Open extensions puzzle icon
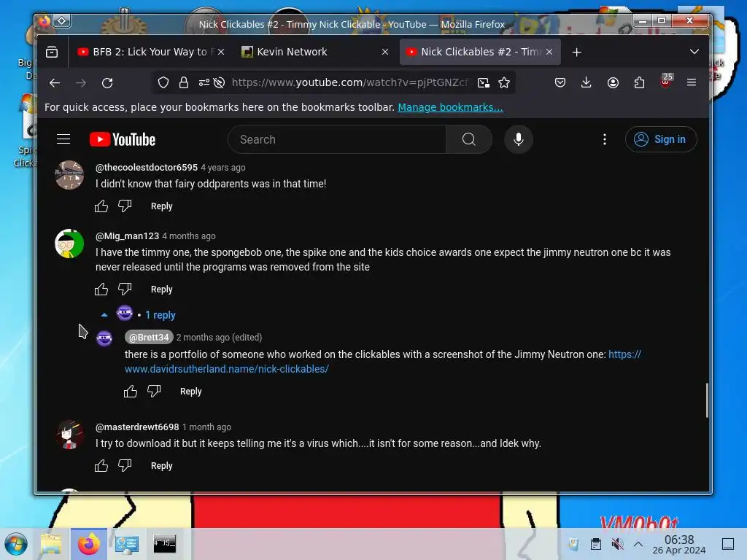 click(x=639, y=83)
